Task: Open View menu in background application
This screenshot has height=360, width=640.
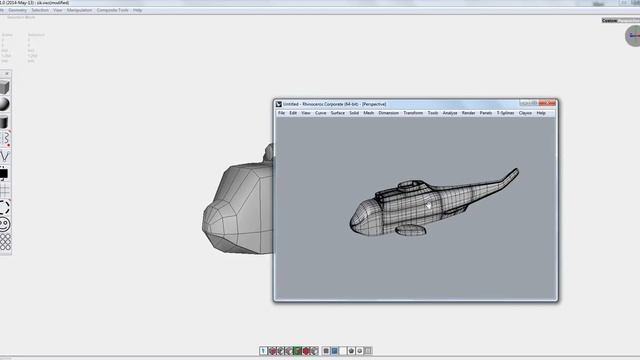Action: tap(58, 10)
